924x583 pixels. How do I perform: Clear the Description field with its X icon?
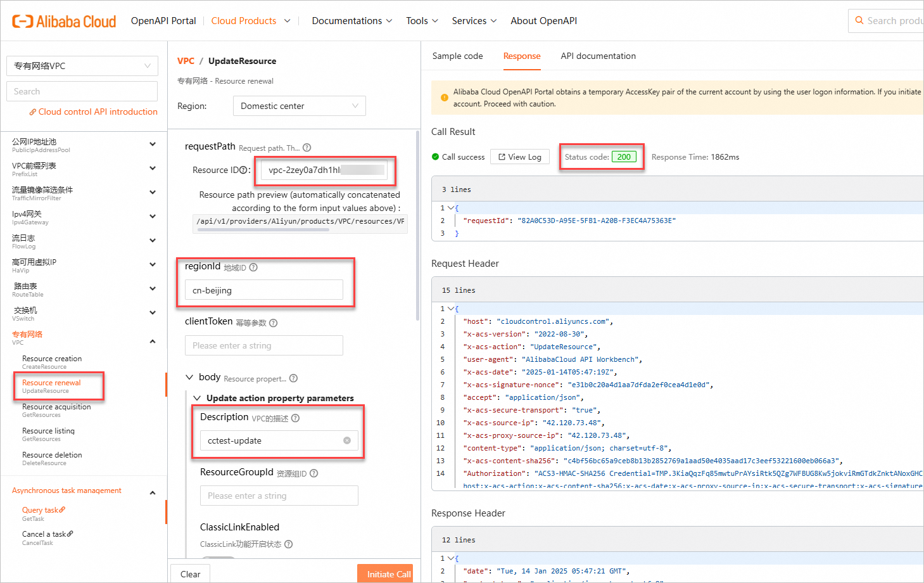[x=347, y=440]
